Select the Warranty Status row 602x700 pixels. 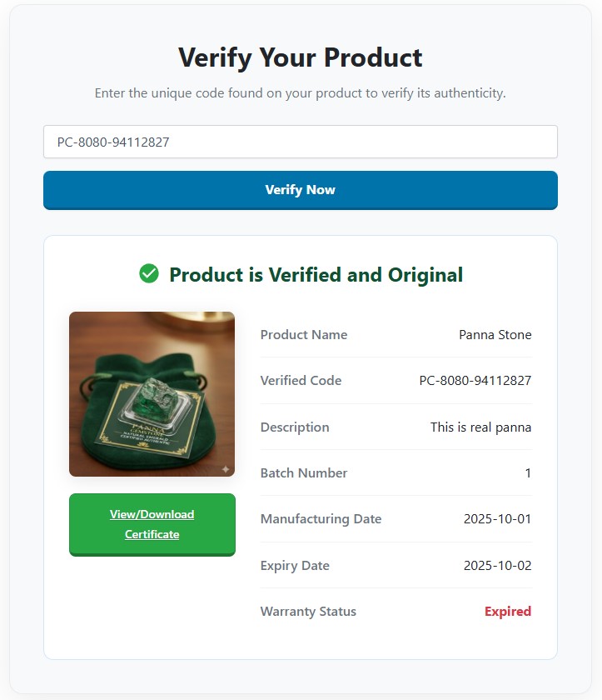[308, 611]
